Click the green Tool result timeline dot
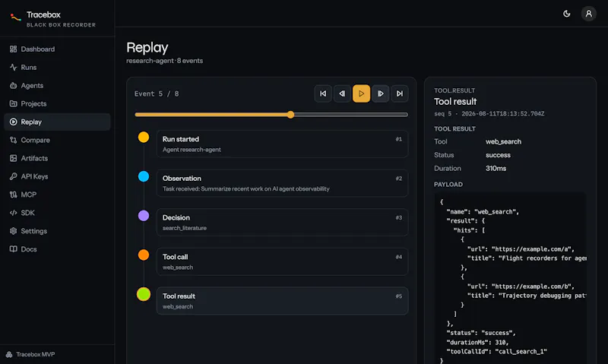 (x=144, y=294)
